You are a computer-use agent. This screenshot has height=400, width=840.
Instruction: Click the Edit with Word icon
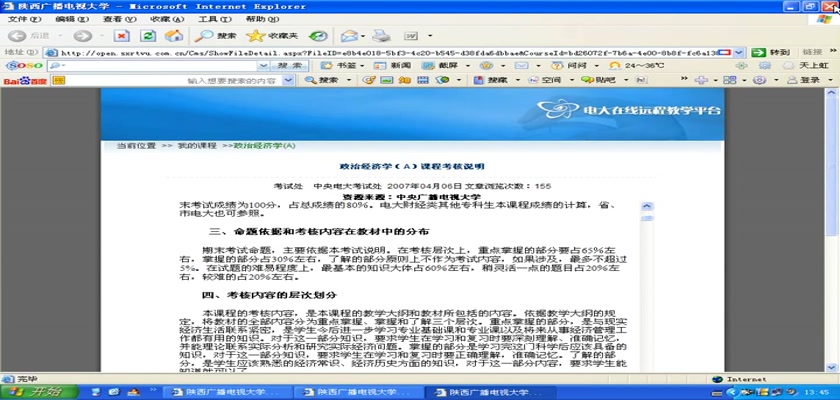click(x=411, y=36)
